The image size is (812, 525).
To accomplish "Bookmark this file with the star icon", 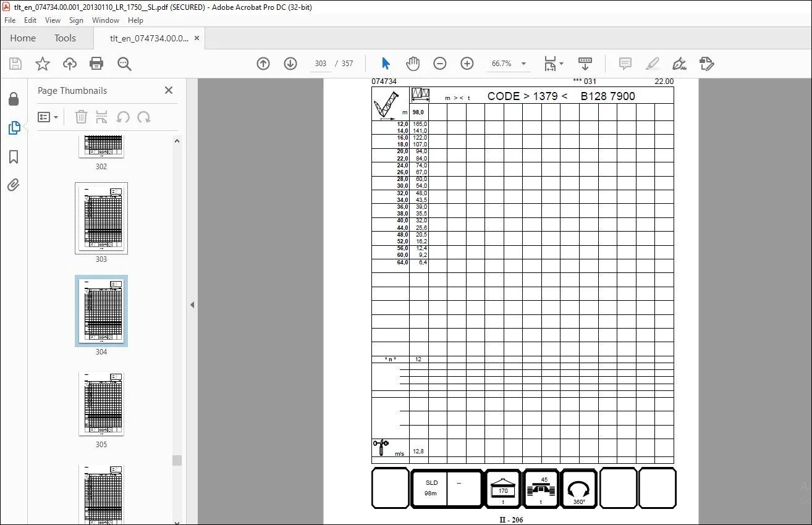I will coord(42,64).
